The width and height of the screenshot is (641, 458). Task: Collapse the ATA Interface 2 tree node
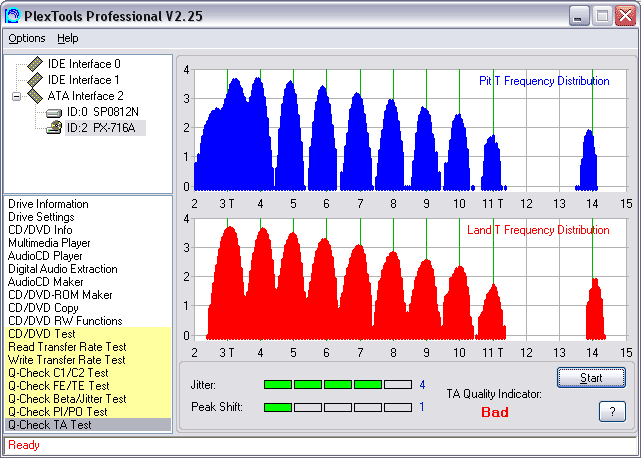tap(16, 97)
